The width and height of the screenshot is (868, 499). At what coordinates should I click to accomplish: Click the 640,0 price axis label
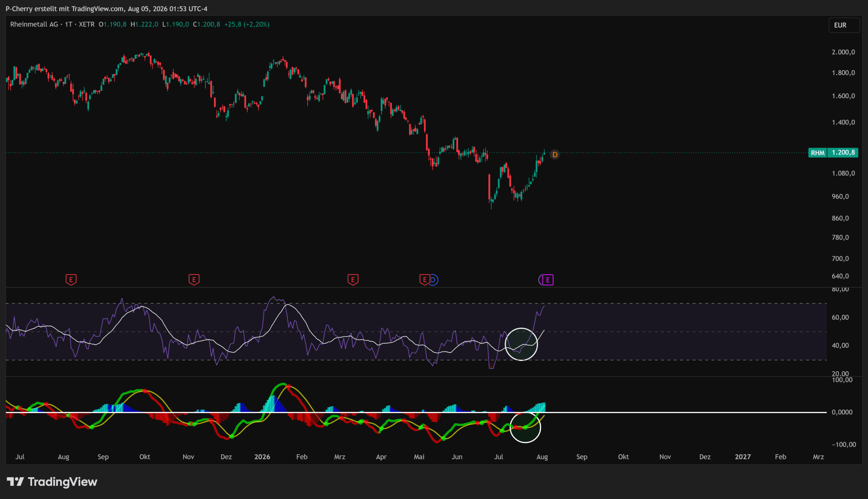point(840,276)
